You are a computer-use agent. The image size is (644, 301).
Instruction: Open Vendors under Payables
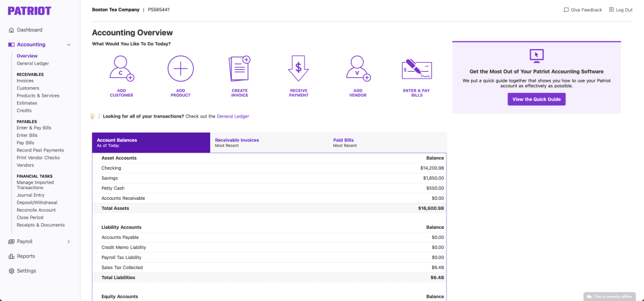(x=25, y=165)
